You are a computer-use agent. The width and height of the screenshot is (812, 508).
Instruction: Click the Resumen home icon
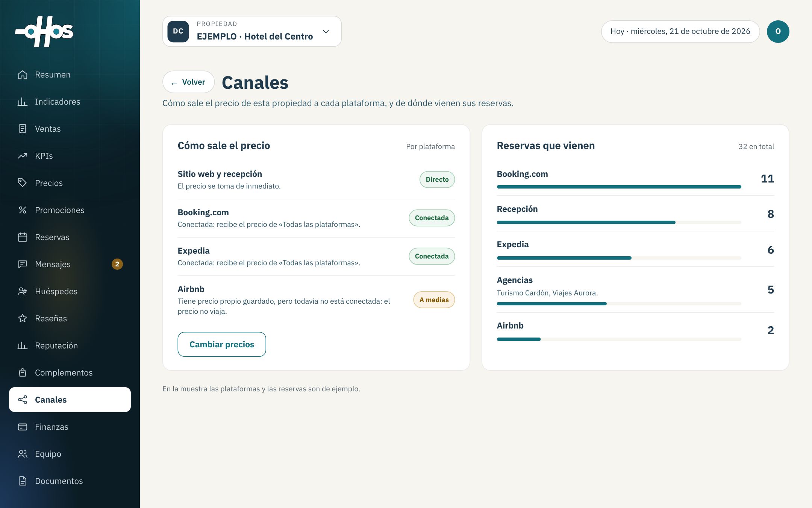pyautogui.click(x=23, y=75)
